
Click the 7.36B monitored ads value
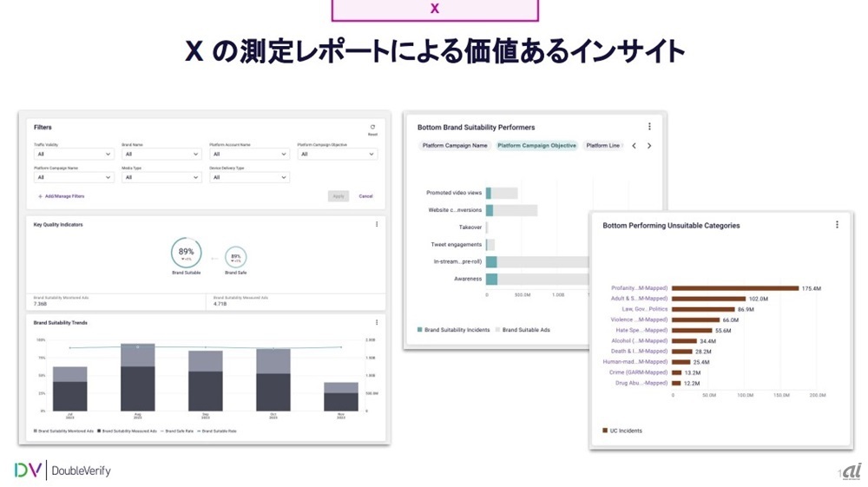[40, 304]
